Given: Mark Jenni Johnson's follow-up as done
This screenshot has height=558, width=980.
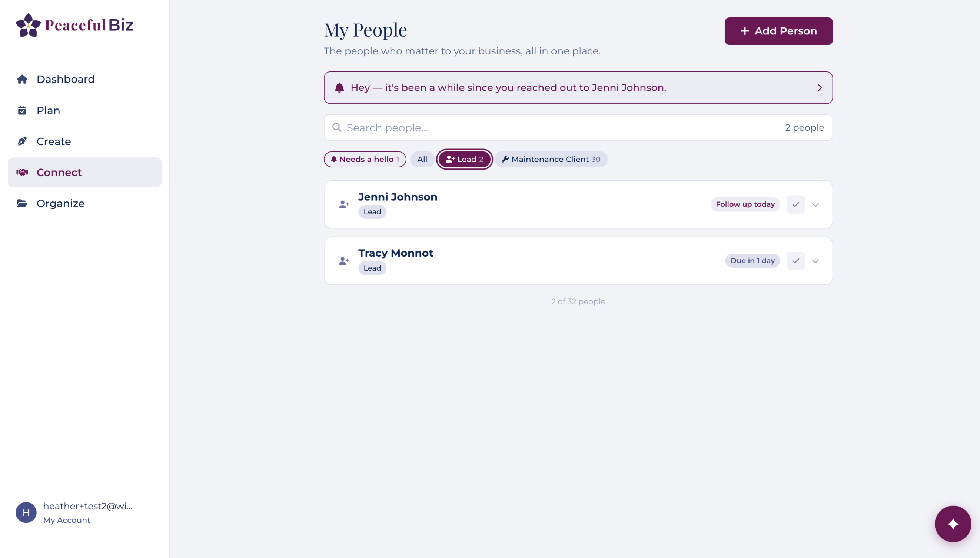Looking at the screenshot, I should (796, 204).
